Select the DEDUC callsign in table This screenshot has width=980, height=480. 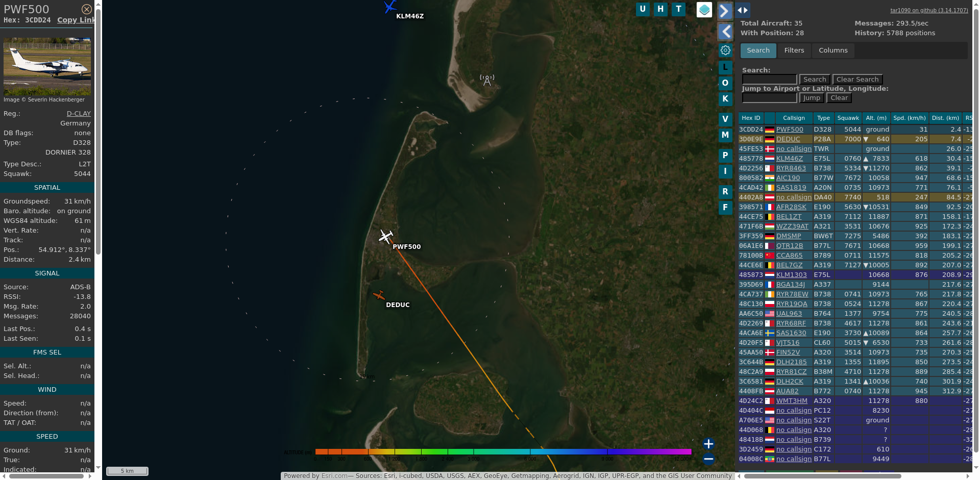[x=788, y=139]
